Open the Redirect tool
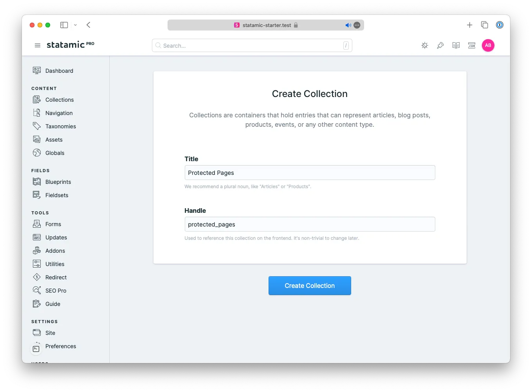This screenshot has height=392, width=532. 56,277
